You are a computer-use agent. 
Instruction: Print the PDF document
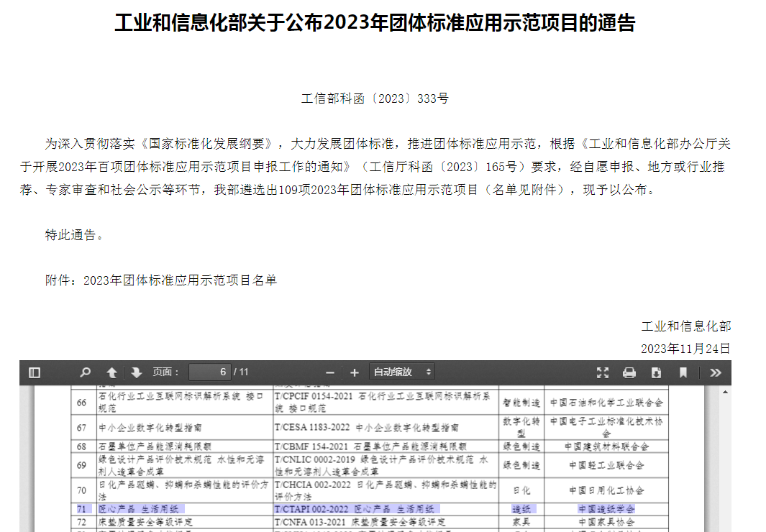(629, 372)
